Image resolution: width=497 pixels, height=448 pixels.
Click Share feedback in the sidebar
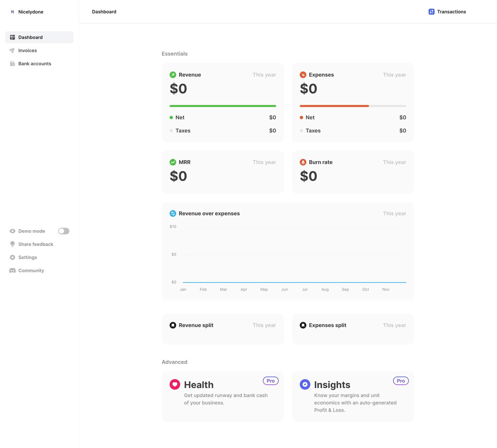pos(35,244)
